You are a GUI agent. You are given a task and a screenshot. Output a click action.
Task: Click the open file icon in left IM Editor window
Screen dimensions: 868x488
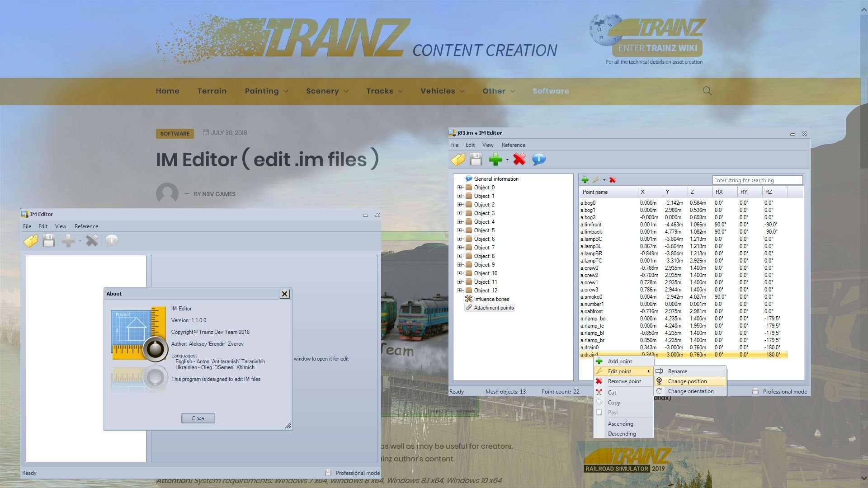coord(31,241)
